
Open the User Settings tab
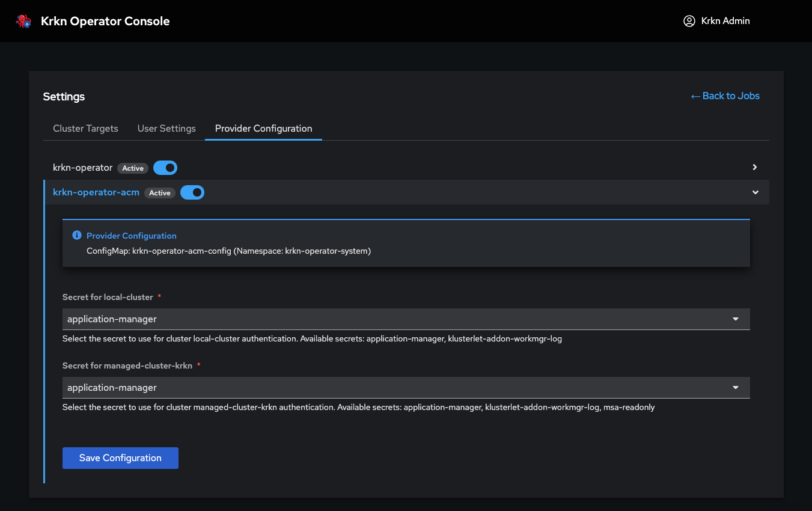(166, 128)
